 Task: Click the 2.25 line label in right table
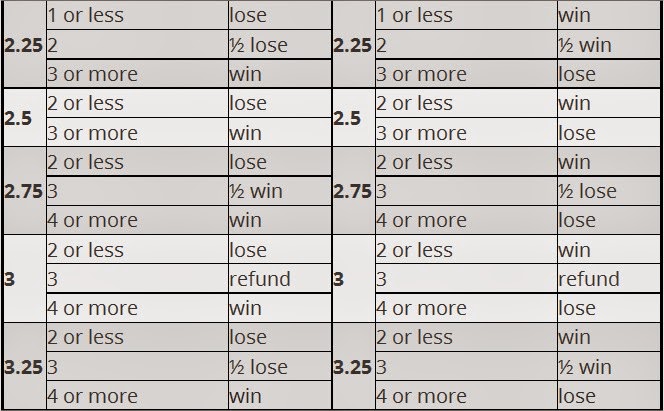[x=352, y=45]
